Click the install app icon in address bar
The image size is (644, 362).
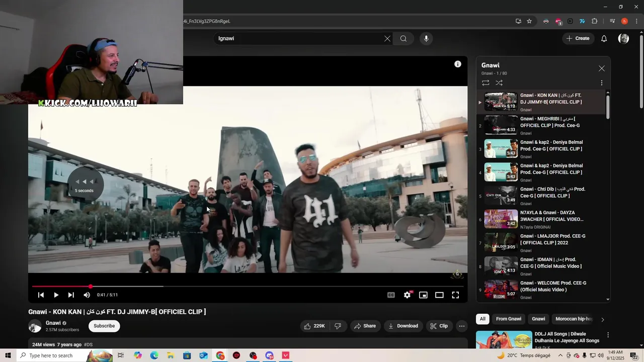pyautogui.click(x=518, y=21)
